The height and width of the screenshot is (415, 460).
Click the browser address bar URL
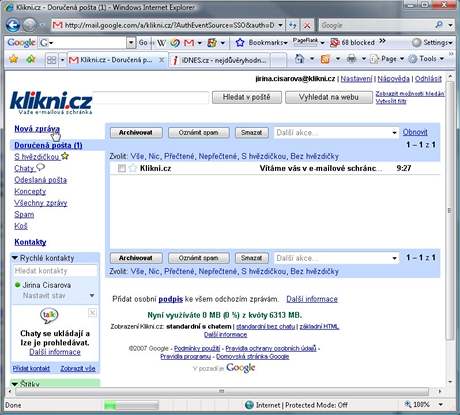click(x=170, y=25)
